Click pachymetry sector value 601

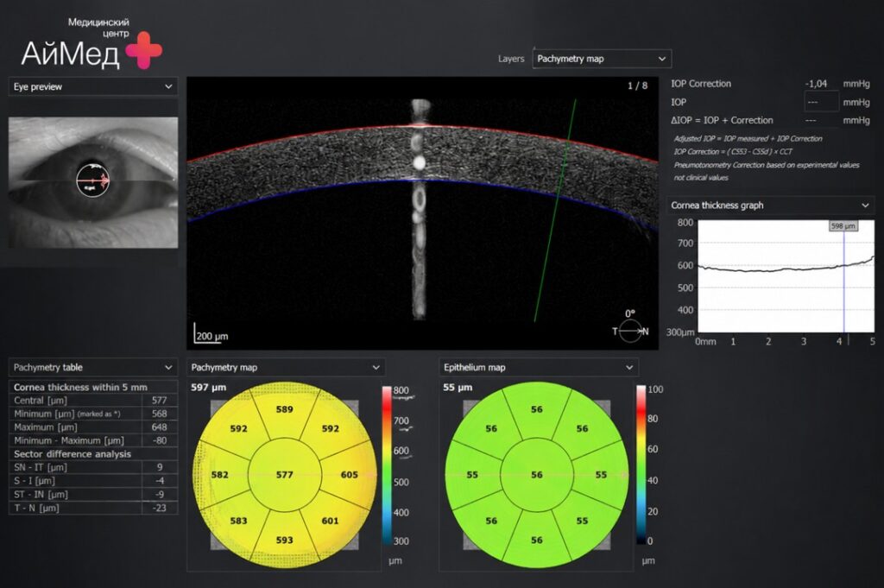(331, 521)
